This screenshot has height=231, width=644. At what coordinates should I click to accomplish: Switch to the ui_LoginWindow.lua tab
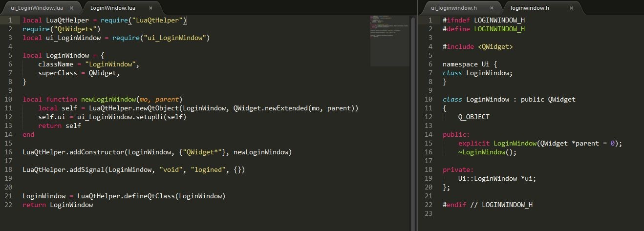(x=37, y=8)
